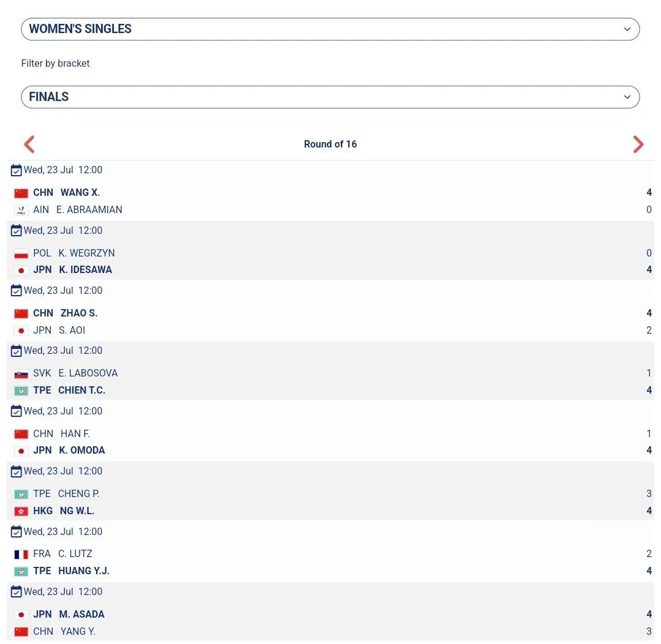
Task: Select player K. Omoda of Japan
Action: pyautogui.click(x=82, y=451)
